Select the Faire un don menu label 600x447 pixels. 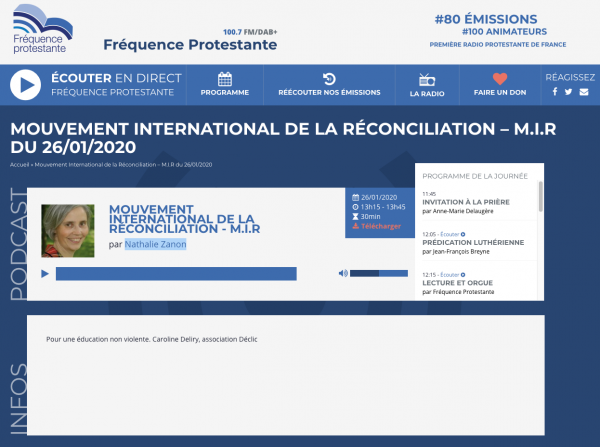click(x=500, y=93)
